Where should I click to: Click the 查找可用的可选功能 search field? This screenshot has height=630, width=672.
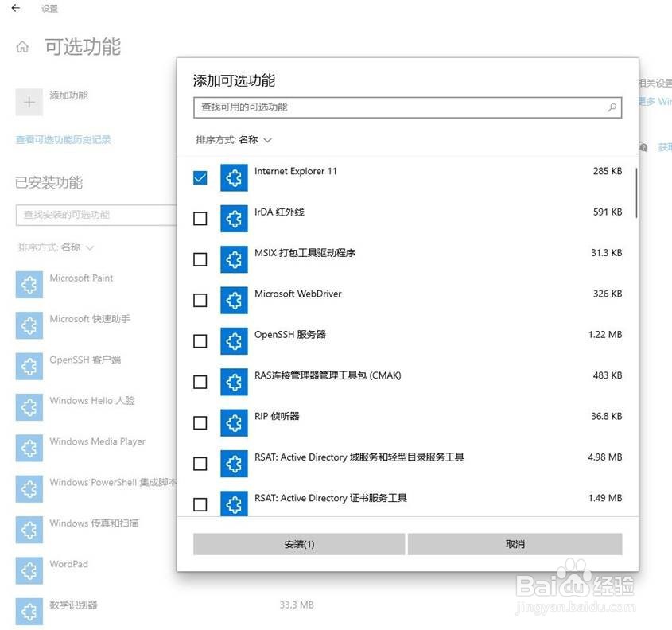coord(407,107)
